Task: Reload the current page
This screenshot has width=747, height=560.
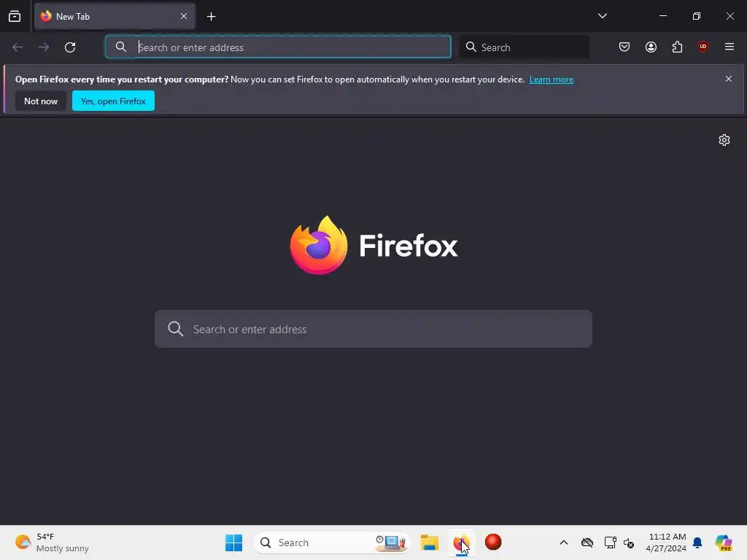Action: pos(70,47)
